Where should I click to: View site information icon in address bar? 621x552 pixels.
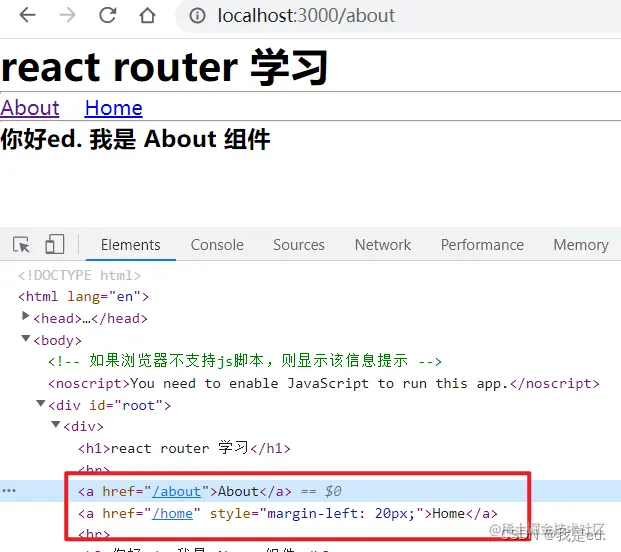coord(197,16)
